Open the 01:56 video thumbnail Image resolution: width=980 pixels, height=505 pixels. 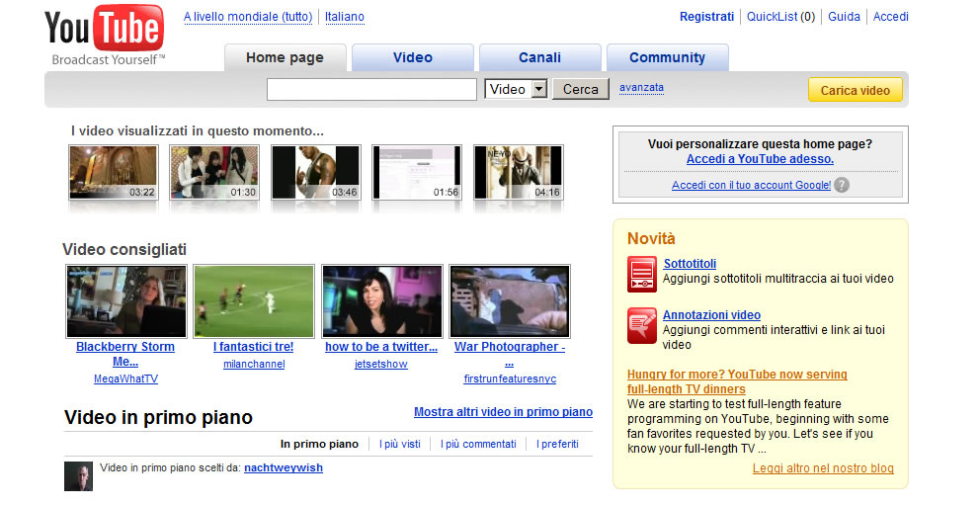(x=417, y=173)
